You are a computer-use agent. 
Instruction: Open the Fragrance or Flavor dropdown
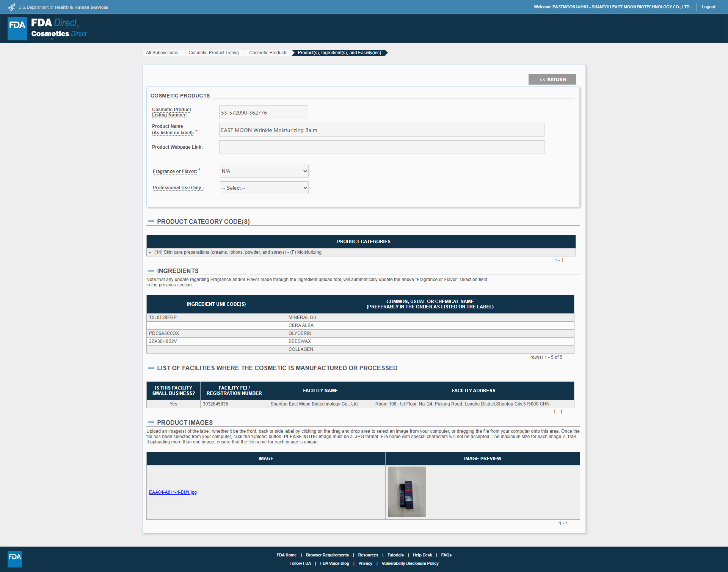264,171
